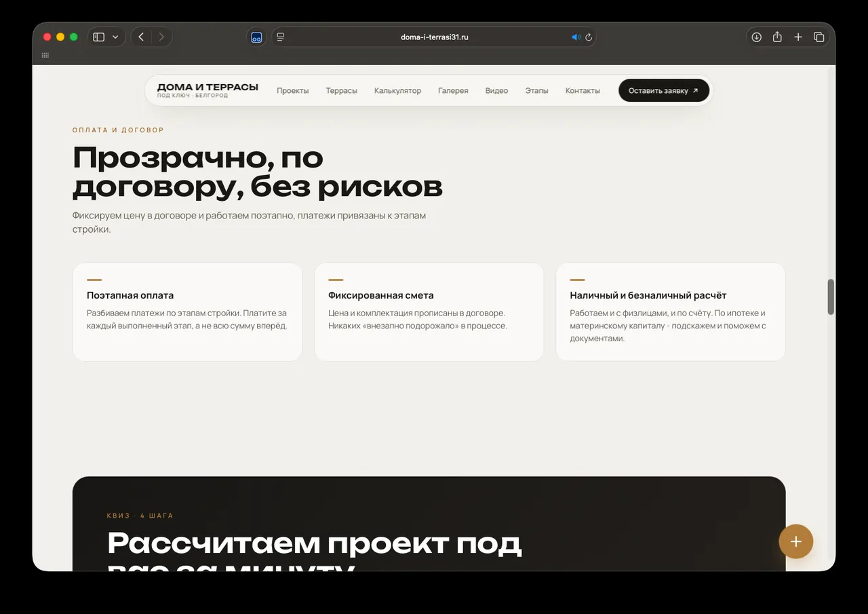Show the tab overview
The height and width of the screenshot is (614, 868).
[x=818, y=37]
